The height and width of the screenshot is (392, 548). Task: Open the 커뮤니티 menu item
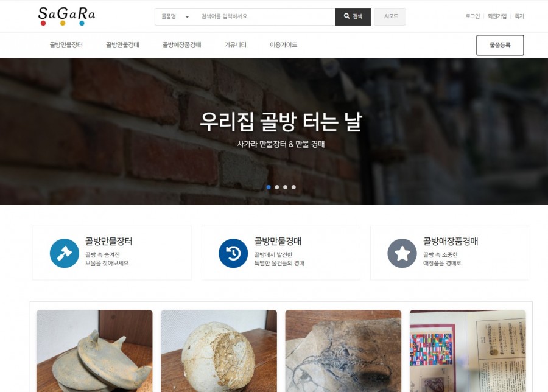235,44
